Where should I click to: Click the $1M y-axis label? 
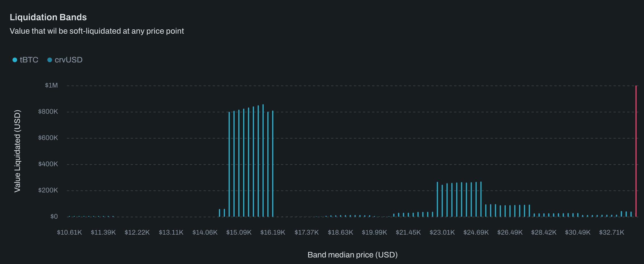tap(51, 86)
